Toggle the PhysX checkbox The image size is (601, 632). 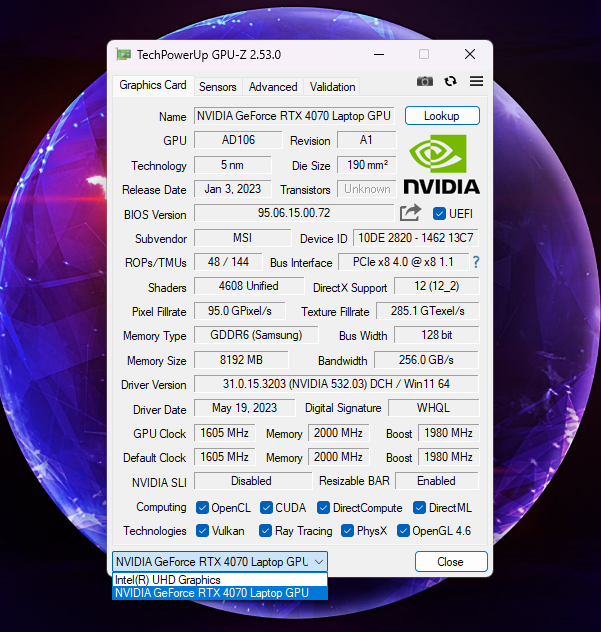click(347, 531)
